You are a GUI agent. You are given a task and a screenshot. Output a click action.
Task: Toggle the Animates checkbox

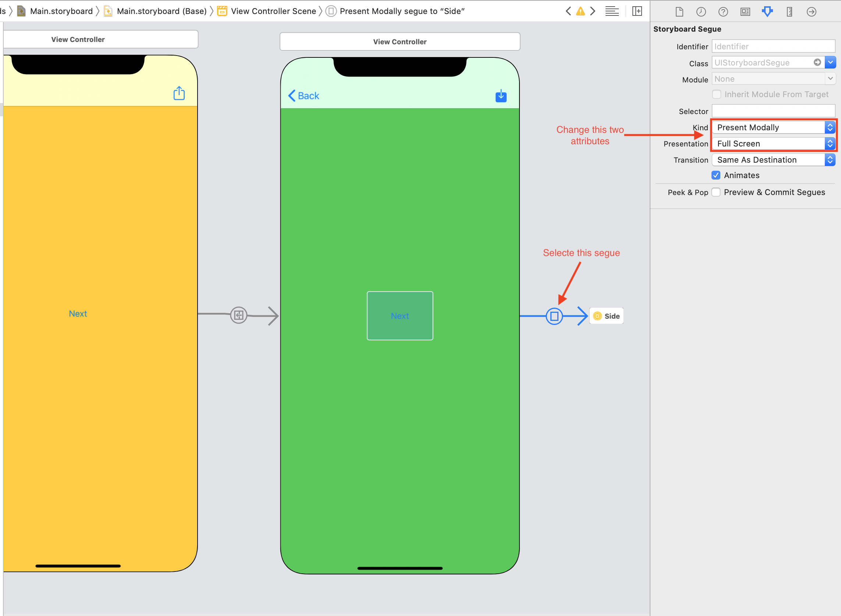(716, 175)
